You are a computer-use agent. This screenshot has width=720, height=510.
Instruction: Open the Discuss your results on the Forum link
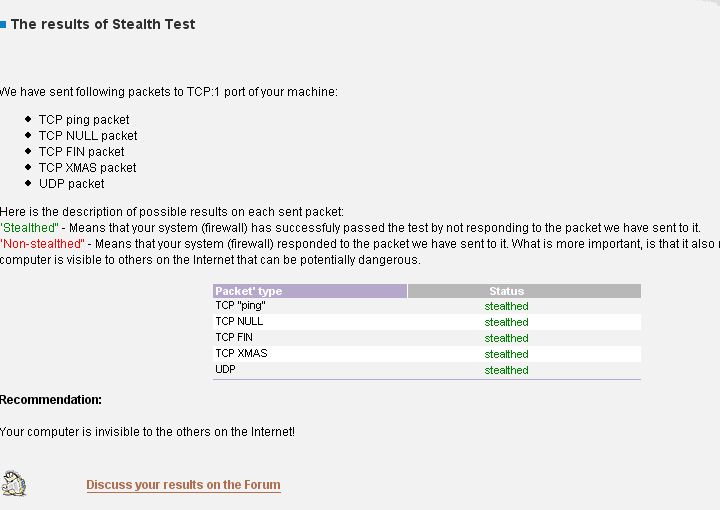(183, 485)
